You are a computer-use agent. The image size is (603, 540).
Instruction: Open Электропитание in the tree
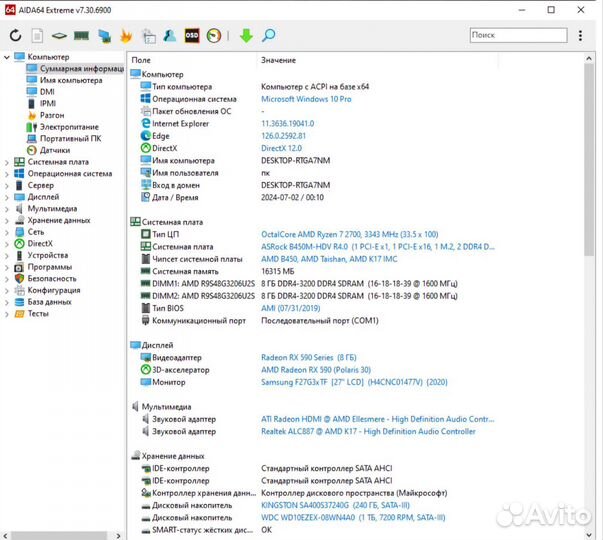click(63, 127)
